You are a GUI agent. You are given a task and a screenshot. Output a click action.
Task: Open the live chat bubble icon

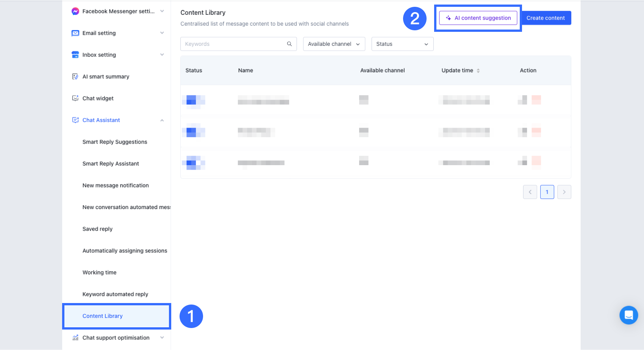[x=628, y=315]
